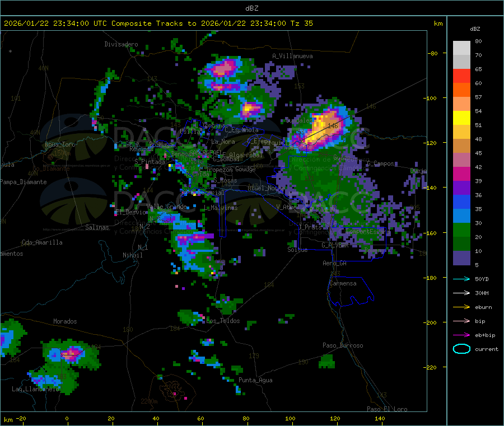Click the Pampa_Diamante place label
The height and width of the screenshot is (426, 504).
click(x=23, y=182)
